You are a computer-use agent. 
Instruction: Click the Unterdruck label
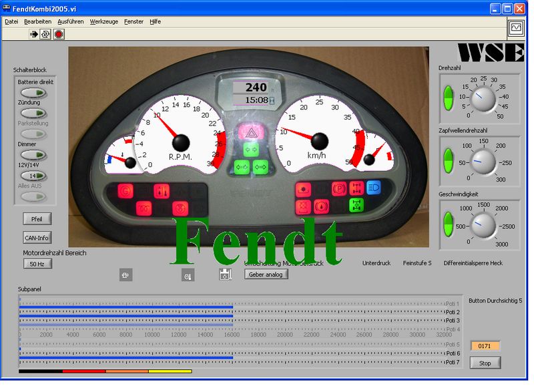(376, 263)
